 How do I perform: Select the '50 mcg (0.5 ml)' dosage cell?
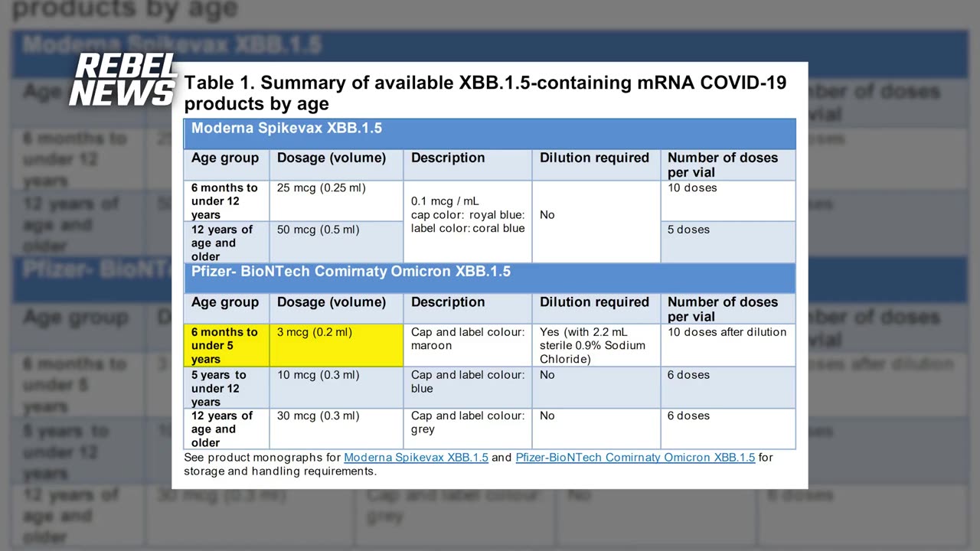[336, 243]
